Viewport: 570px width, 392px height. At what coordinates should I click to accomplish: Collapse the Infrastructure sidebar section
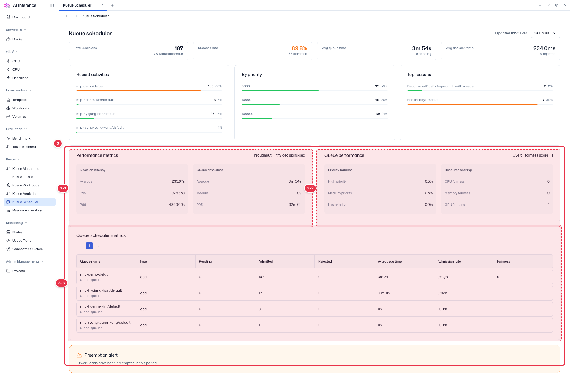tap(19, 90)
